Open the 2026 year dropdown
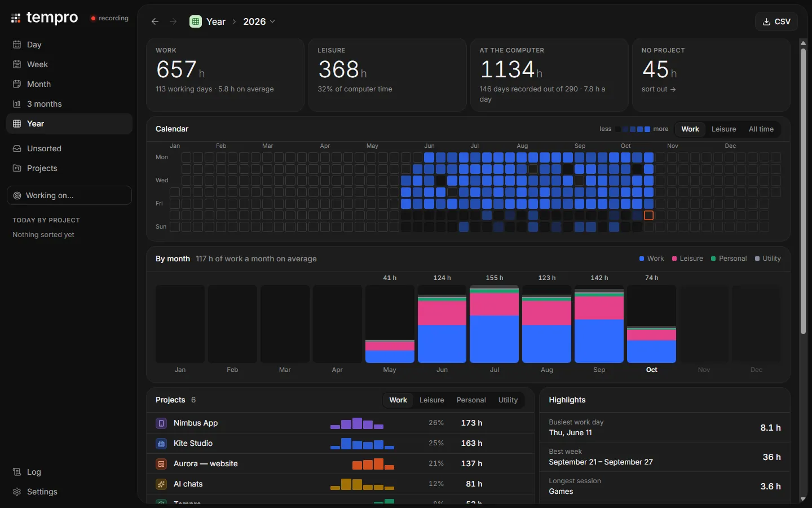Viewport: 812px width, 508px height. coord(259,21)
